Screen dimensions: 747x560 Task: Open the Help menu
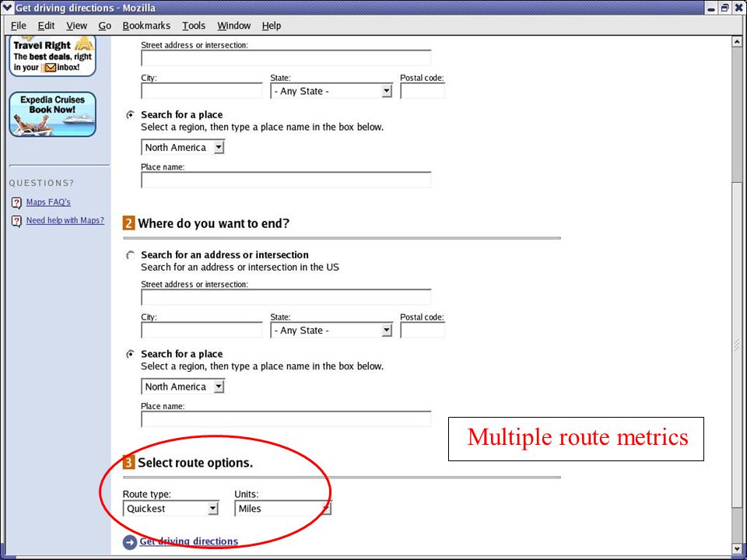point(271,26)
